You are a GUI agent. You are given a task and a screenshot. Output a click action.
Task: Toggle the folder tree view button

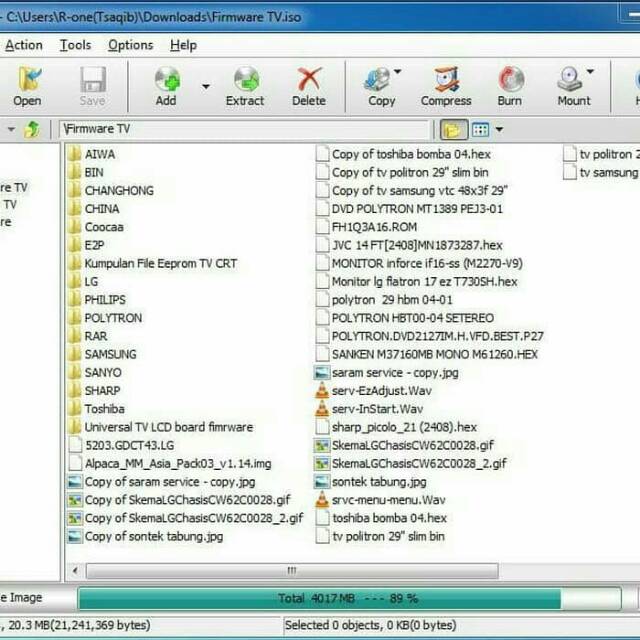pyautogui.click(x=453, y=129)
